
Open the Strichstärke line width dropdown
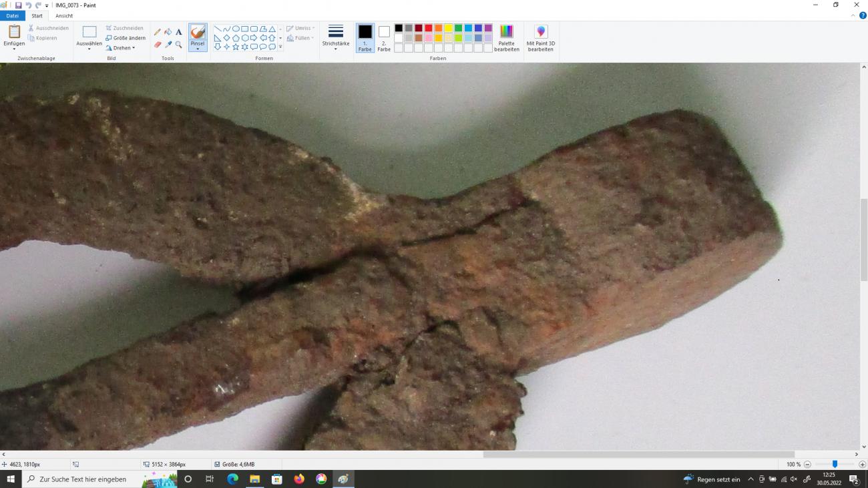(335, 38)
